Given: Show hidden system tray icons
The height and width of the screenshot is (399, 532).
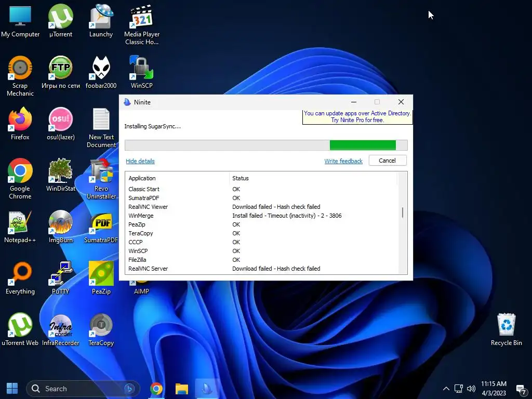Looking at the screenshot, I should coord(446,389).
